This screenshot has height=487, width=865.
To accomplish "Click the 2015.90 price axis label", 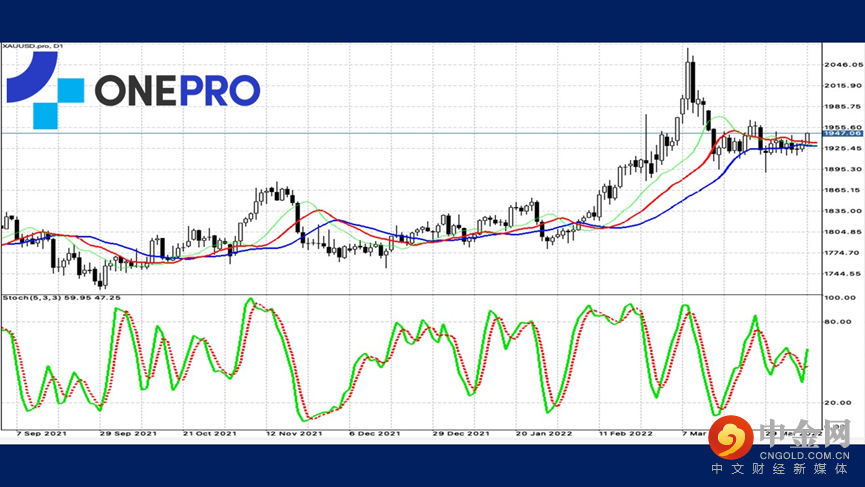I will 843,85.
